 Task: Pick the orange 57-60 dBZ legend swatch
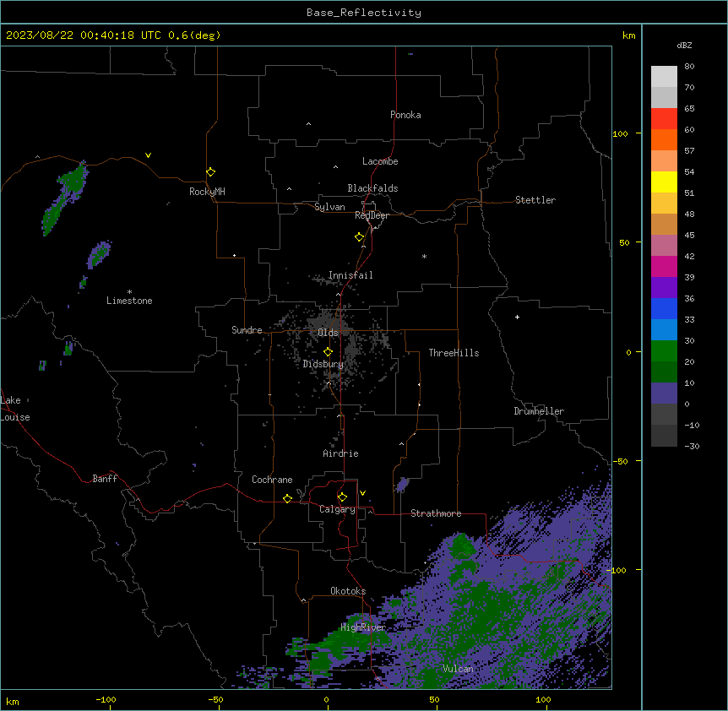[664, 139]
